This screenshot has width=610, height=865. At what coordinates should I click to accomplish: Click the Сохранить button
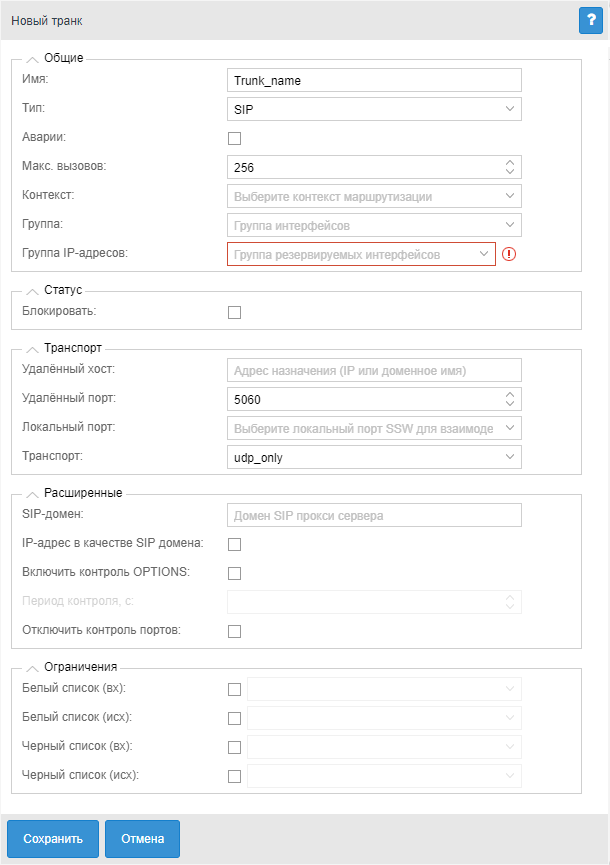click(53, 839)
